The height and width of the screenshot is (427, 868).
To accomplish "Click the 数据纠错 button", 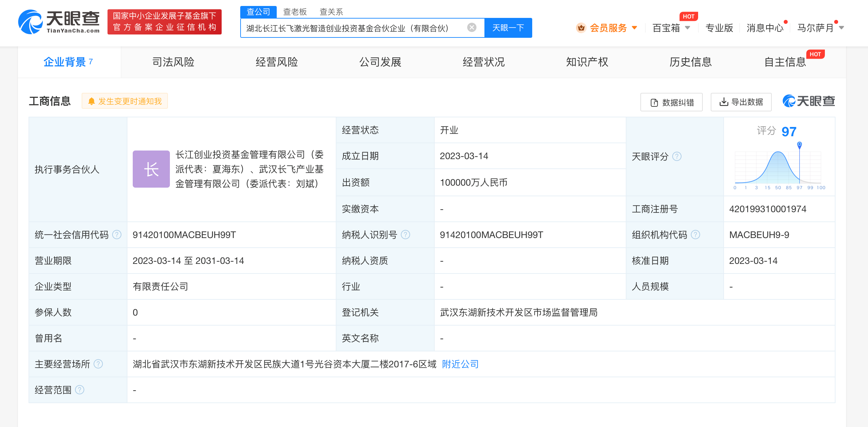I will point(671,102).
